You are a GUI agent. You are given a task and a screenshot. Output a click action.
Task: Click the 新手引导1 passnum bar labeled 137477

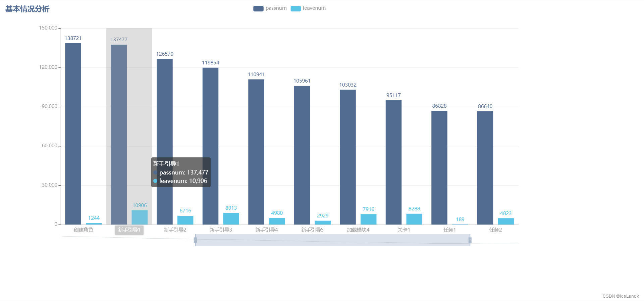(119, 135)
